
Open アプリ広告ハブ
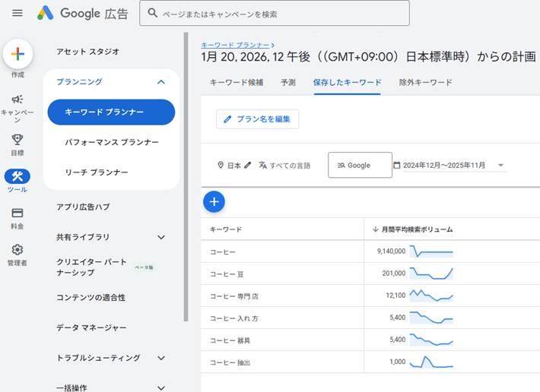pos(83,207)
